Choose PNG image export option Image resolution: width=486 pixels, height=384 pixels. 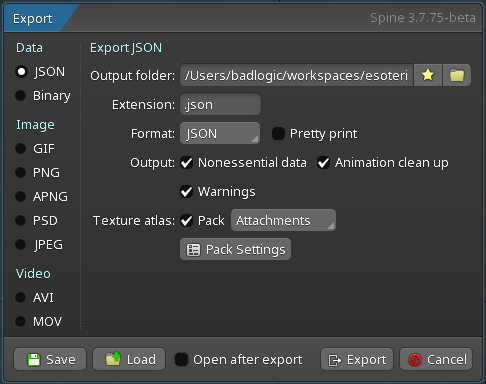[21, 172]
